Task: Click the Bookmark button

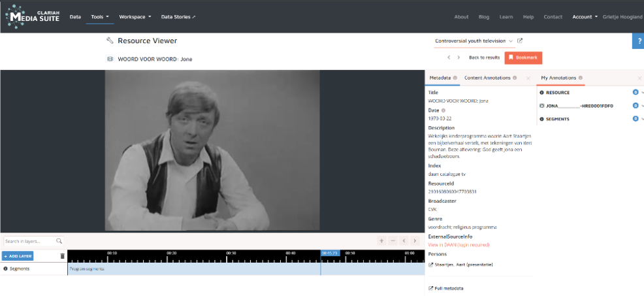Action: (x=523, y=58)
